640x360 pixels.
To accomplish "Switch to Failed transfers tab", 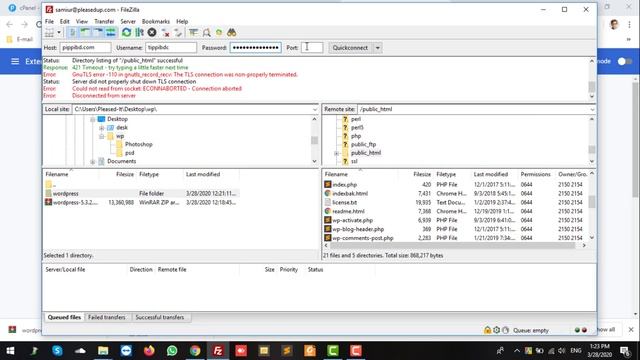I will [107, 317].
